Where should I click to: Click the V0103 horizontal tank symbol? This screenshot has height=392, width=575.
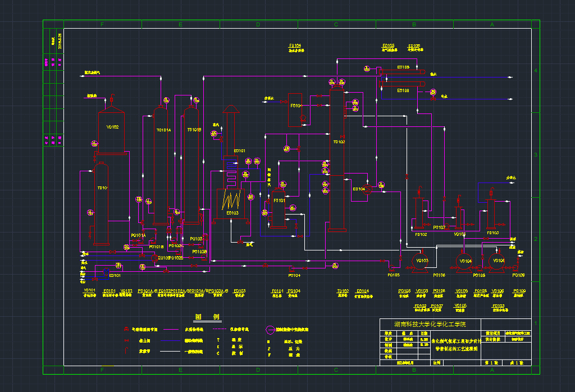coord(420,261)
